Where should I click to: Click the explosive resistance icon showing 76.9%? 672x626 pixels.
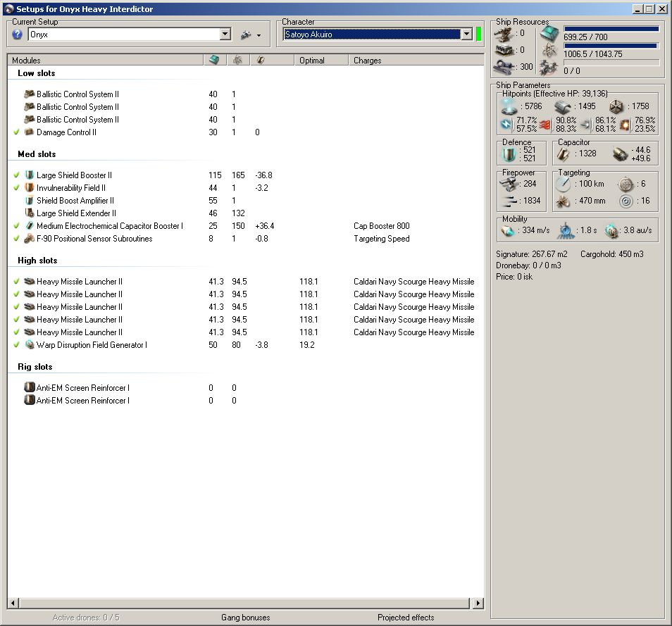625,125
